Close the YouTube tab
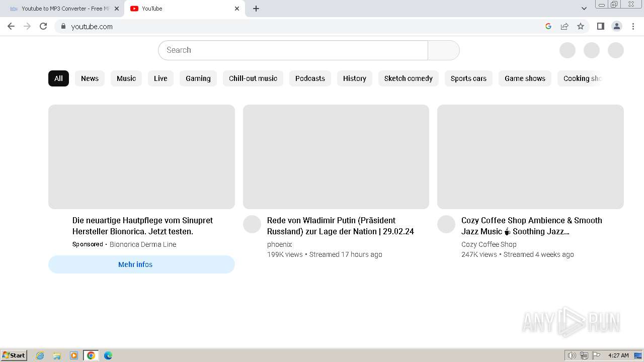 click(x=237, y=9)
